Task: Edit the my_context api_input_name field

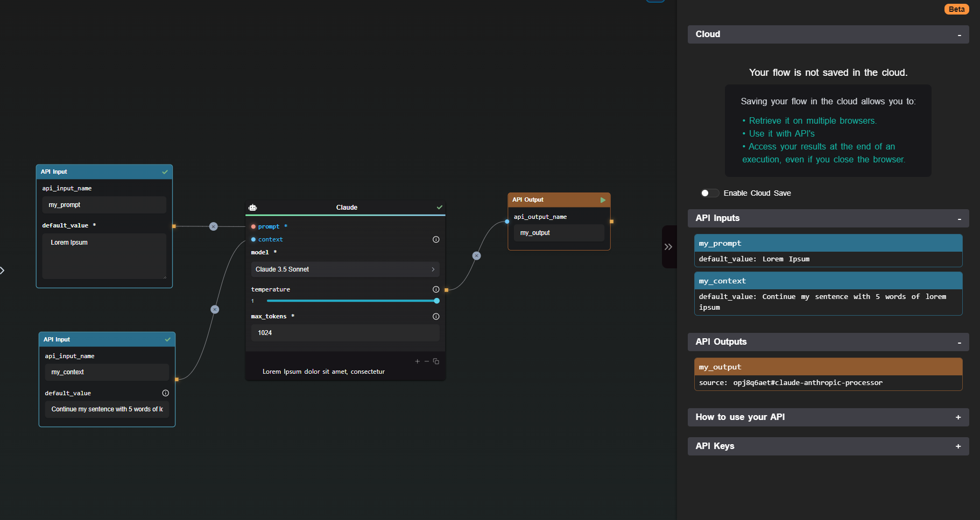Action: coord(107,372)
